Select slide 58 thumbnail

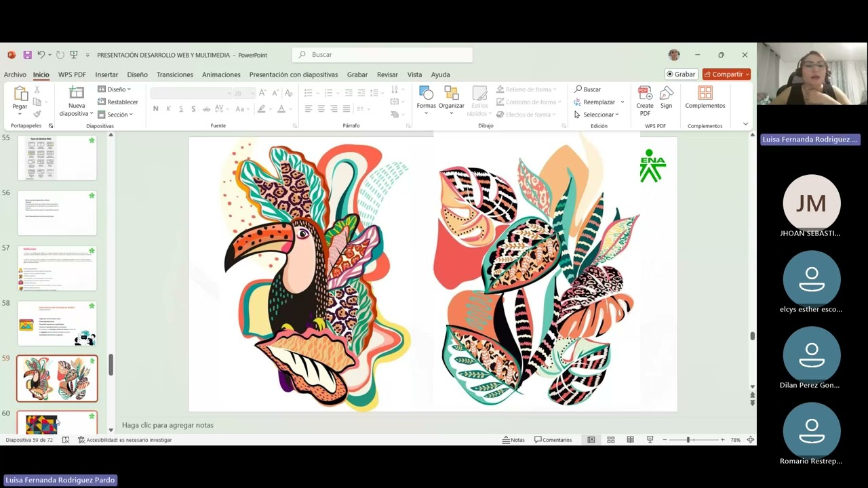[x=57, y=324]
